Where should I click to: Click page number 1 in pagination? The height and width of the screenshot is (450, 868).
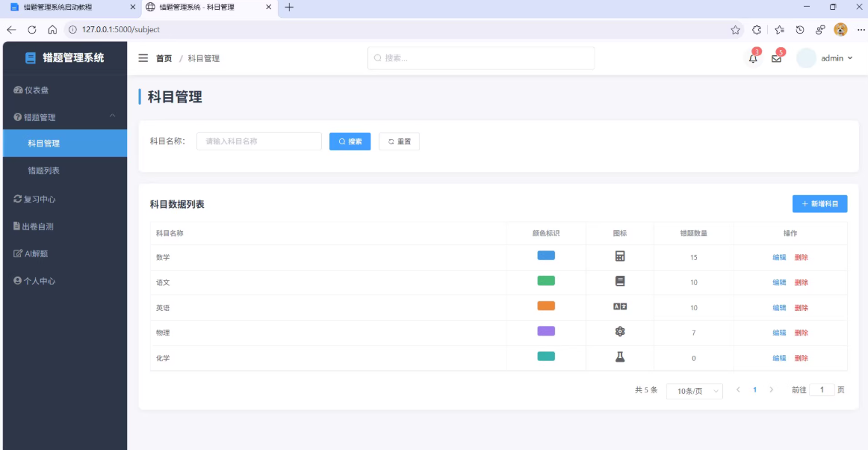pyautogui.click(x=754, y=389)
